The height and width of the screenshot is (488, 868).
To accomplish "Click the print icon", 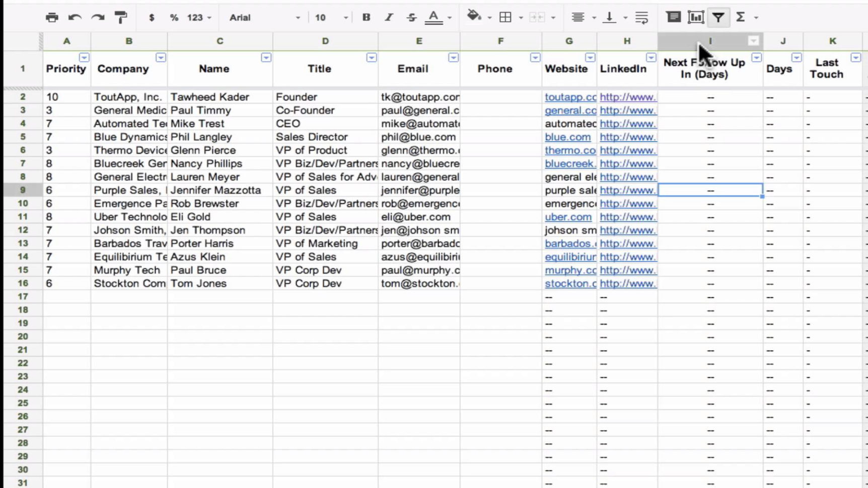I will click(52, 17).
